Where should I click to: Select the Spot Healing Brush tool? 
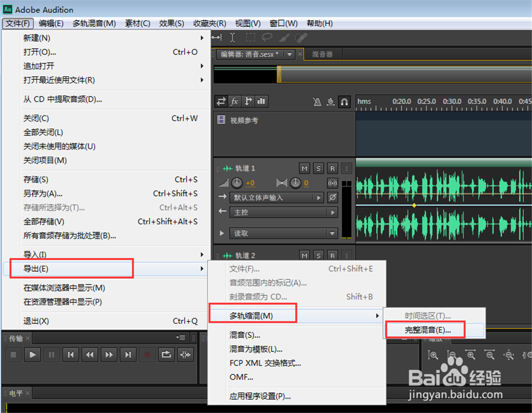click(301, 37)
